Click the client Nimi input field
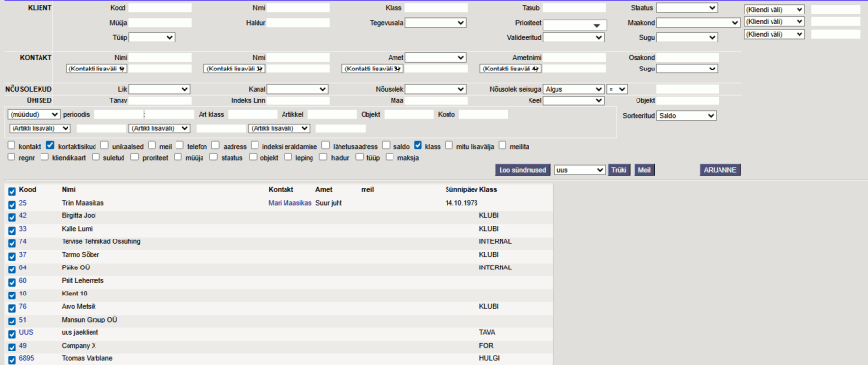Screen dimensions: 868x365 pos(298,8)
